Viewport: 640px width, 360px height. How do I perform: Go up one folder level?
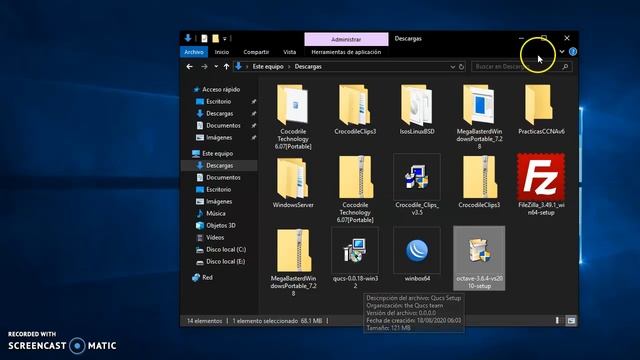(227, 67)
